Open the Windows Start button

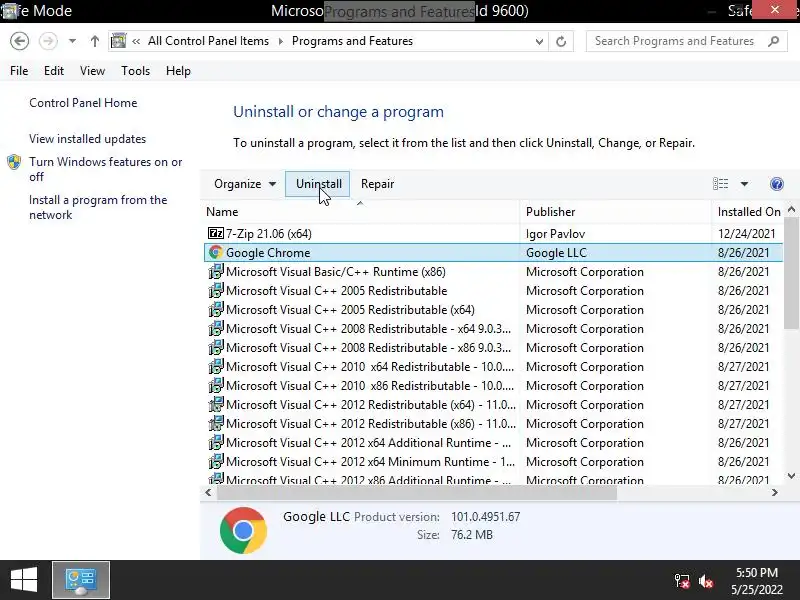[23, 580]
